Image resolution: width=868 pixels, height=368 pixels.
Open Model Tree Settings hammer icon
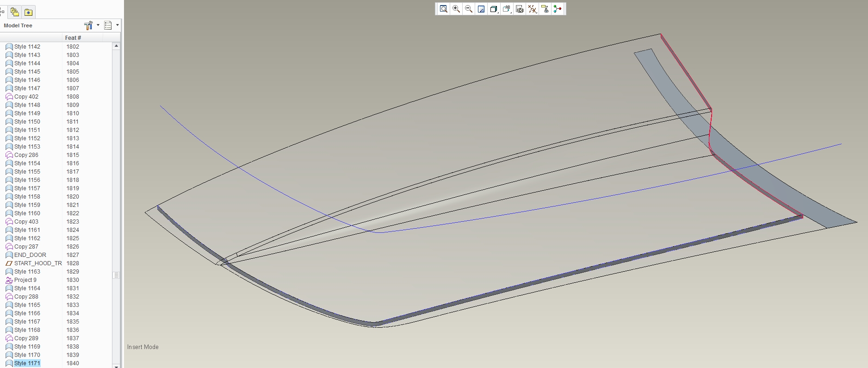[x=88, y=25]
